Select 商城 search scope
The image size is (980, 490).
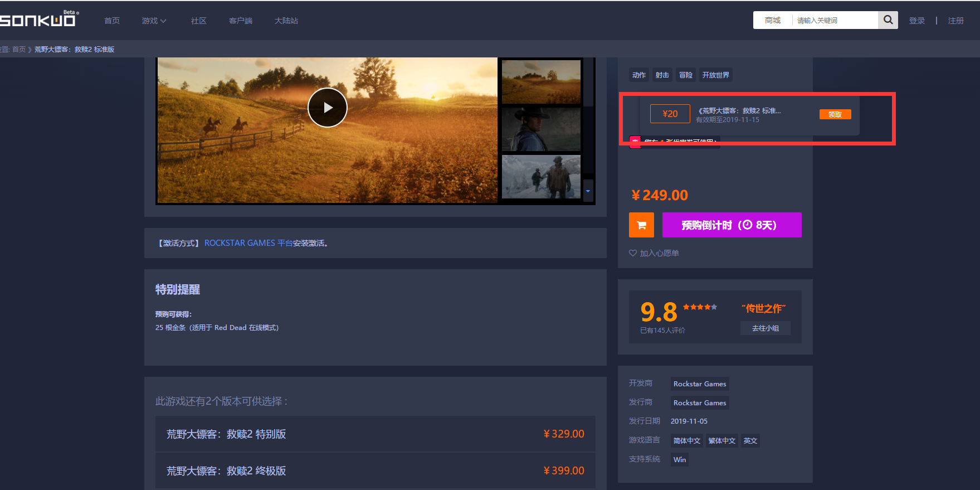[x=773, y=20]
